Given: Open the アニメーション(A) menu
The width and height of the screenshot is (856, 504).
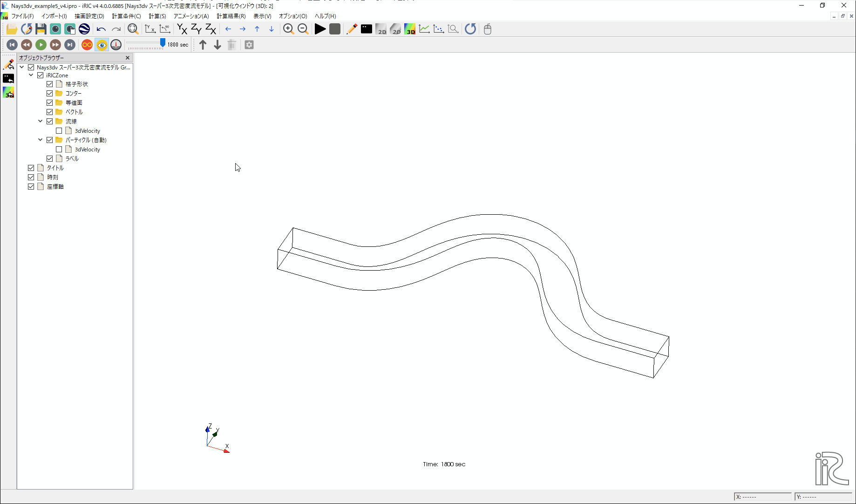Looking at the screenshot, I should click(191, 16).
